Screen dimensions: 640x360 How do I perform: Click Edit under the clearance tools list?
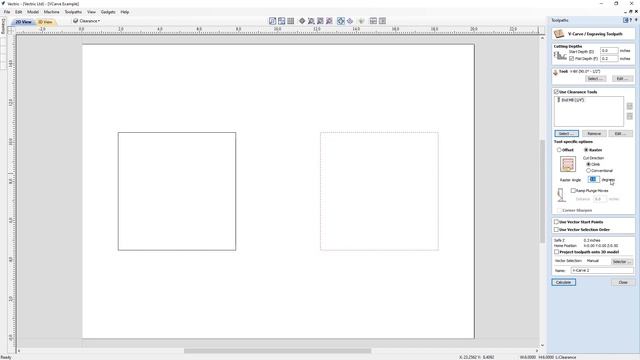(620, 133)
